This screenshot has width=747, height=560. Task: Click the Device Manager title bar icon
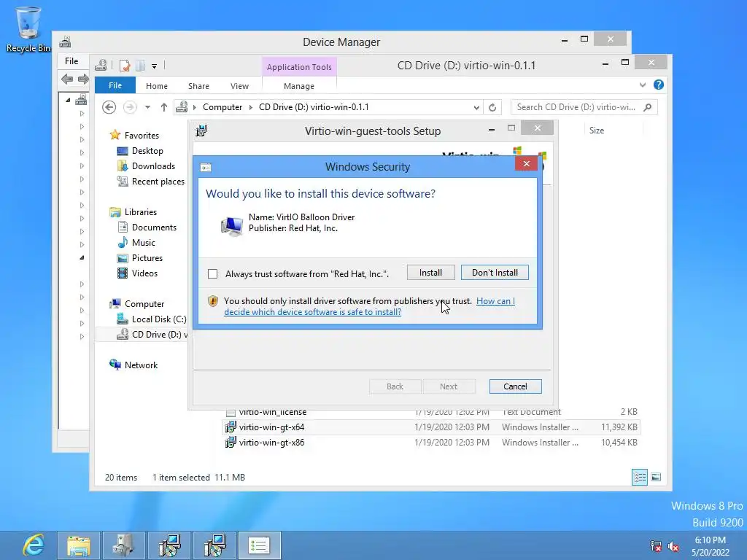coord(65,42)
